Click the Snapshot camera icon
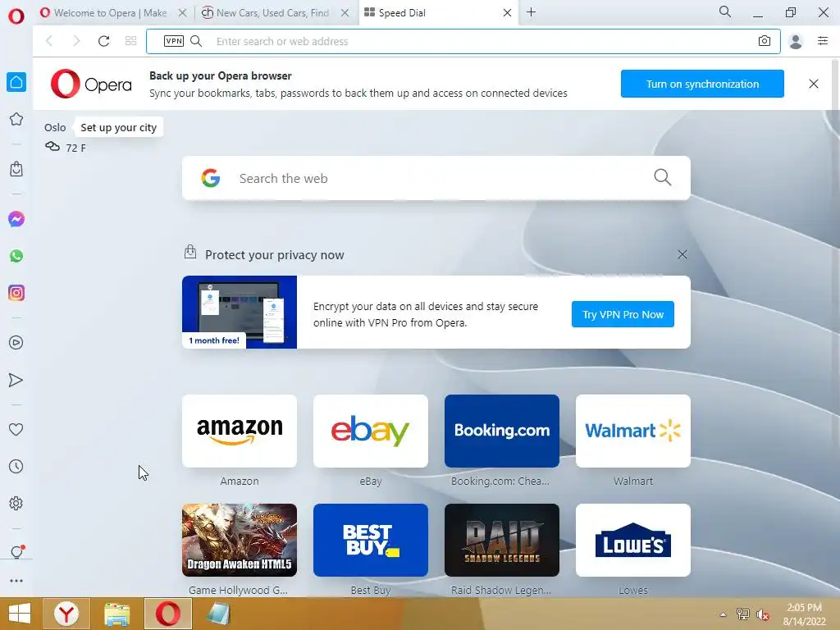 [x=765, y=41]
